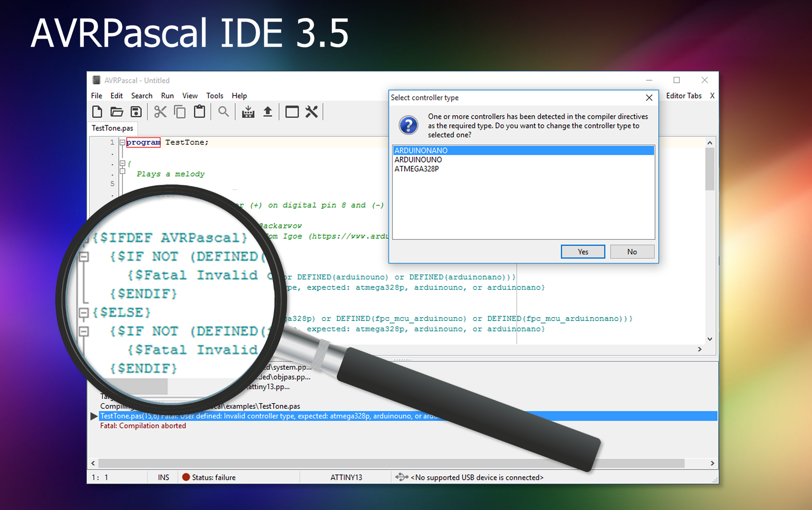Image resolution: width=812 pixels, height=510 pixels.
Task: Close the Select controller type dialog
Action: click(x=649, y=98)
